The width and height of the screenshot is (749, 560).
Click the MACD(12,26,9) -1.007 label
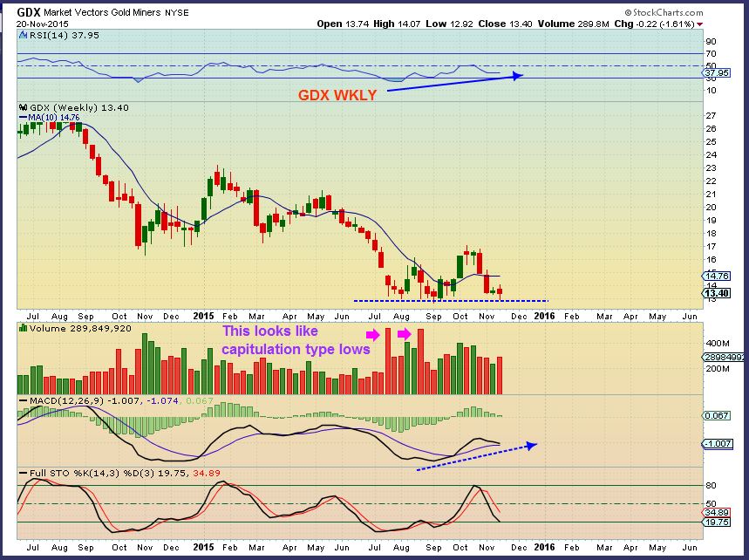pyautogui.click(x=84, y=400)
